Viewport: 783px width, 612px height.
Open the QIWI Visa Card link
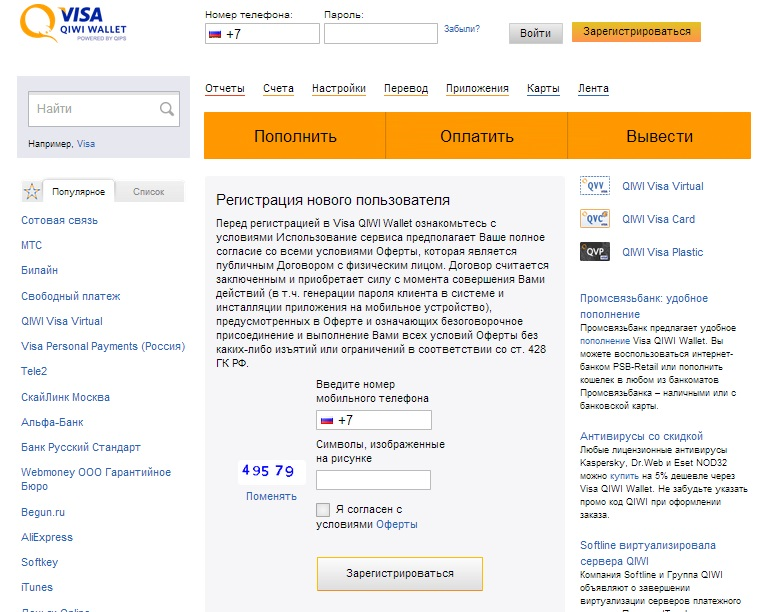click(x=658, y=219)
